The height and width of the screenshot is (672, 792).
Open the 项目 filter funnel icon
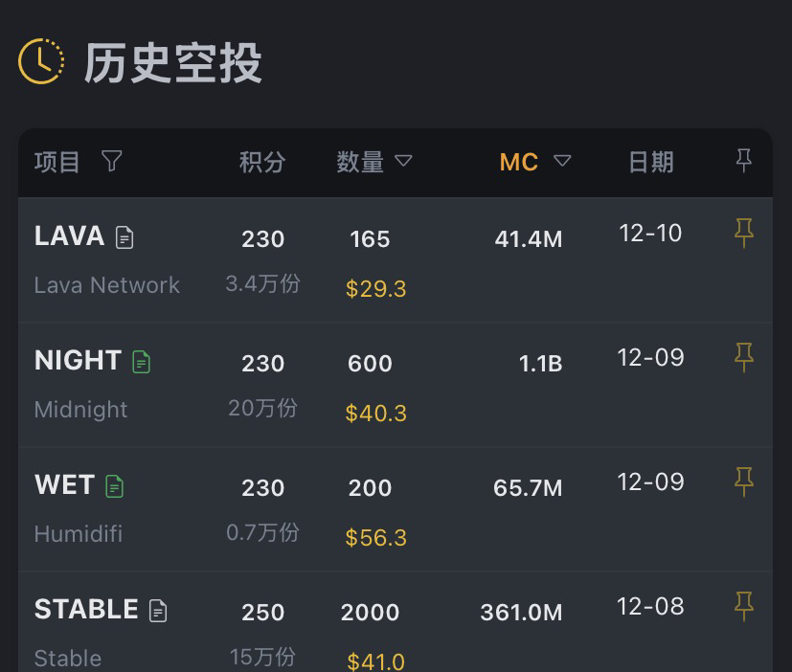tap(112, 161)
